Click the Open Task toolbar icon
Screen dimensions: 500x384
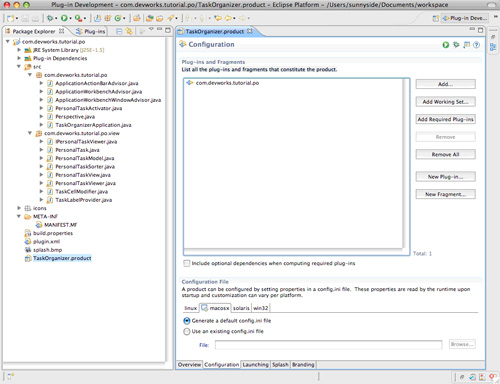159,18
